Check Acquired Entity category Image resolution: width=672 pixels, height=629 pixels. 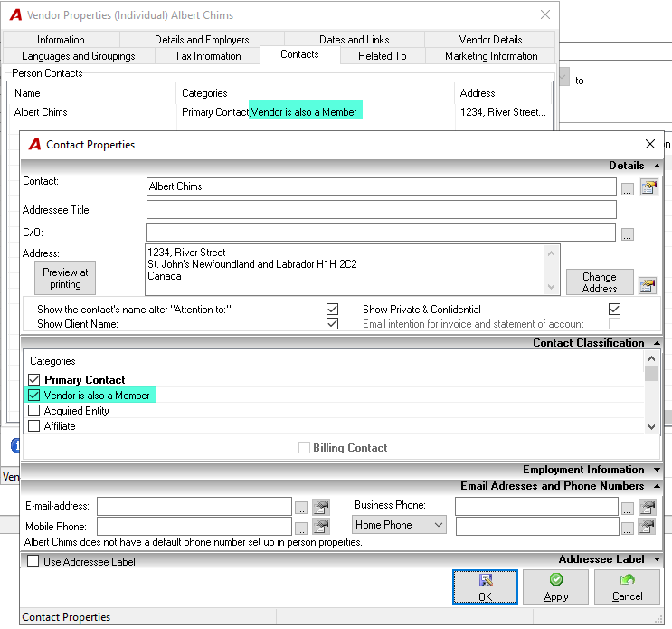coord(33,410)
